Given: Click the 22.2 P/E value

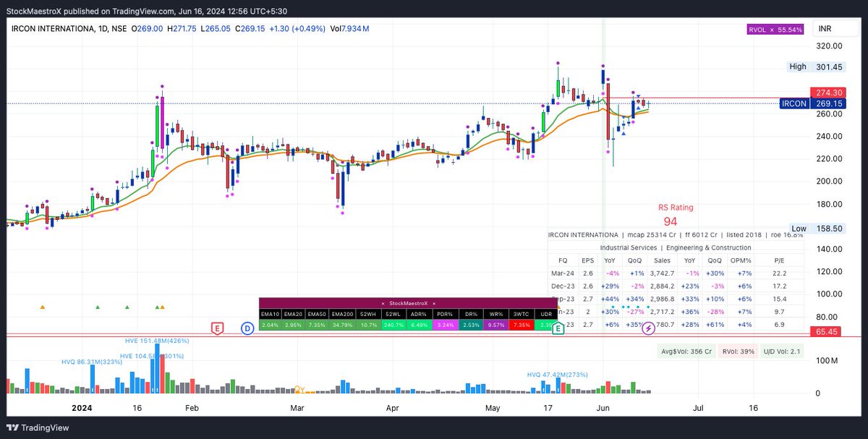Looking at the screenshot, I should point(778,273).
